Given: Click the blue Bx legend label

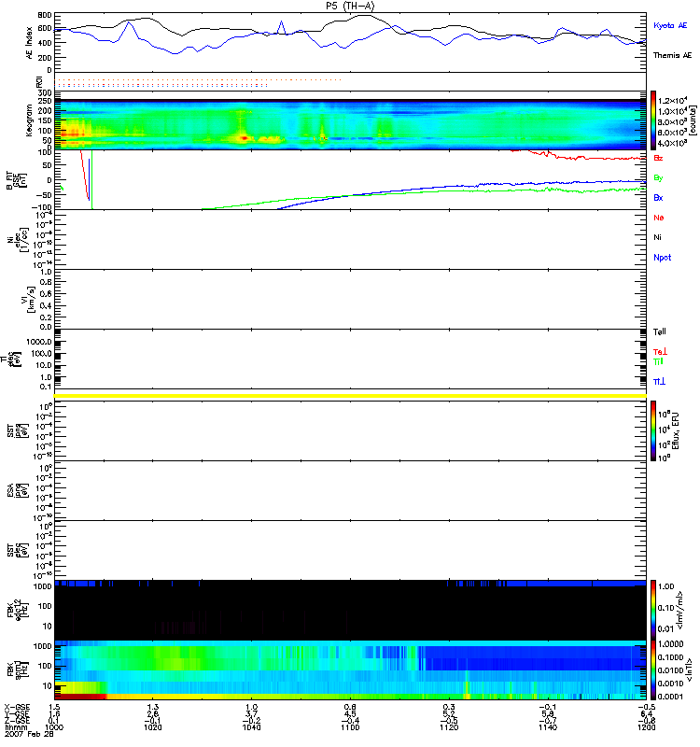Looking at the screenshot, I should (x=658, y=197).
